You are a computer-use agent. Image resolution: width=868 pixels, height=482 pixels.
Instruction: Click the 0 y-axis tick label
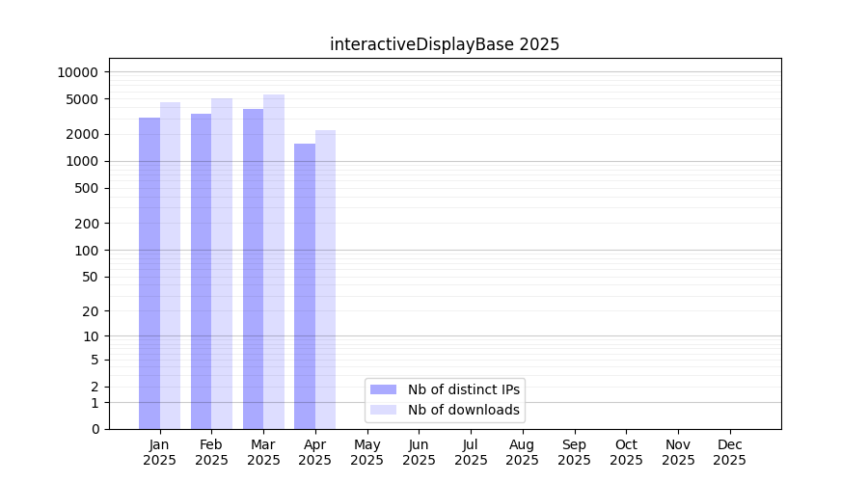95,429
